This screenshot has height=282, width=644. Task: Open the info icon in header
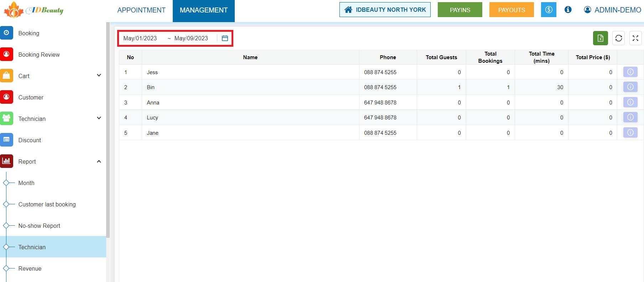568,10
